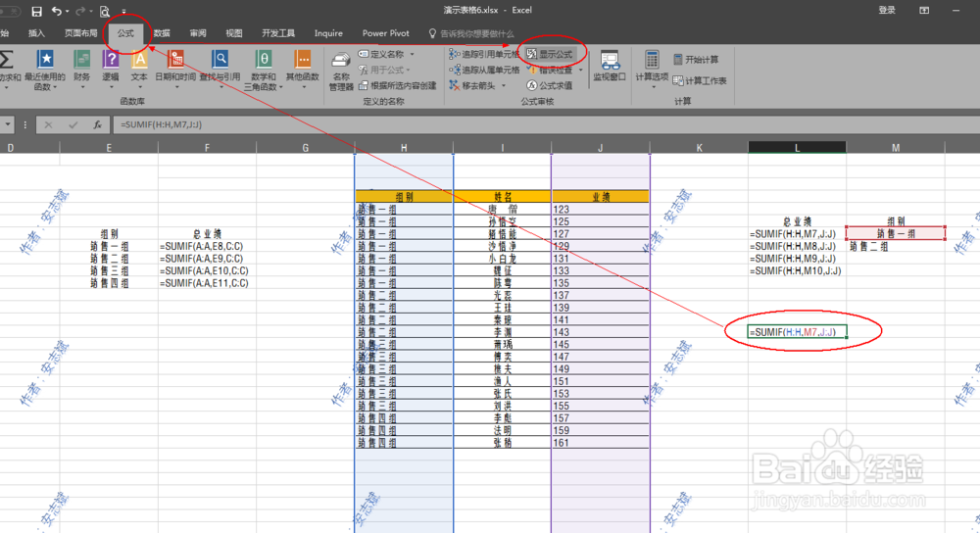
Task: Select column H header
Action: 404,148
